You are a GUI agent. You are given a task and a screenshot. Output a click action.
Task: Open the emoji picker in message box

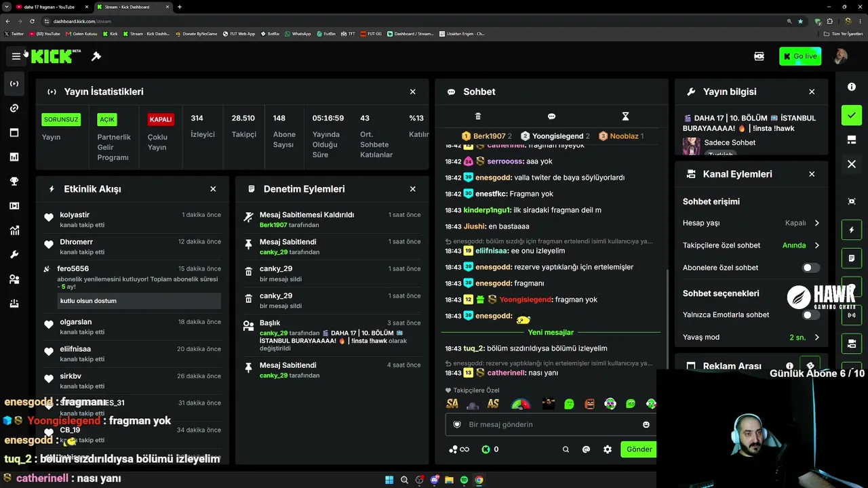coord(646,424)
